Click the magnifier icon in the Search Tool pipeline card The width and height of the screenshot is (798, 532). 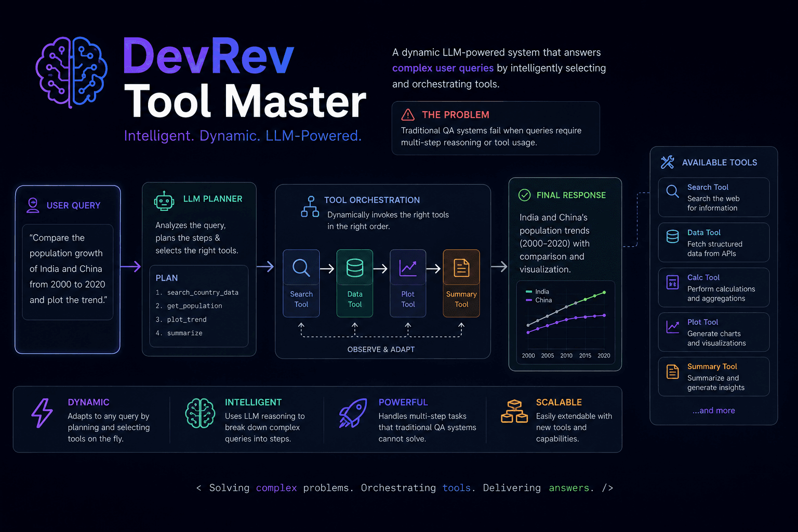pyautogui.click(x=301, y=268)
